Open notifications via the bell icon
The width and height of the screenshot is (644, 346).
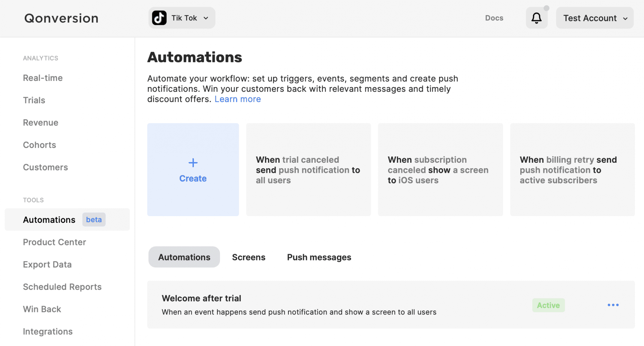536,18
